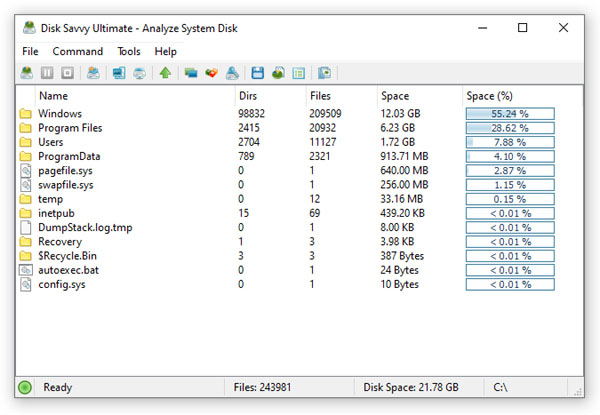Click the pagefile.sys file icon
This screenshot has height=415, width=600.
coord(26,171)
